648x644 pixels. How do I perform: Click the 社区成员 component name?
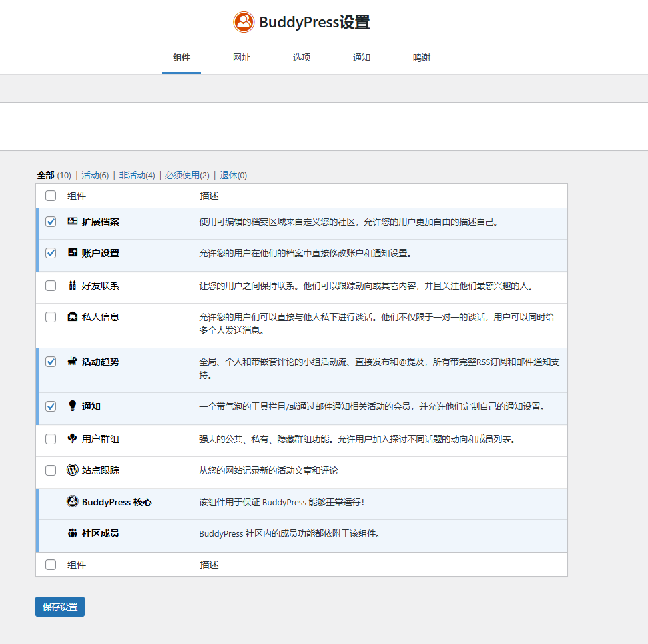(x=101, y=533)
